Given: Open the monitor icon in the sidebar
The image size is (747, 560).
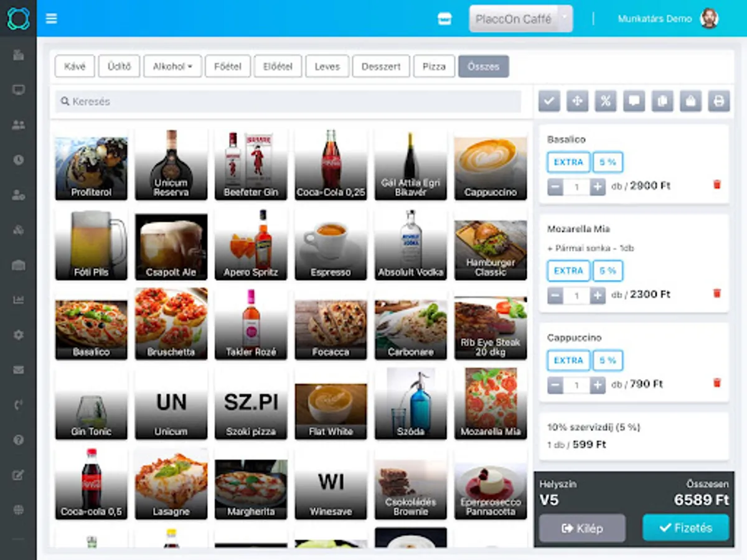Looking at the screenshot, I should 18,90.
